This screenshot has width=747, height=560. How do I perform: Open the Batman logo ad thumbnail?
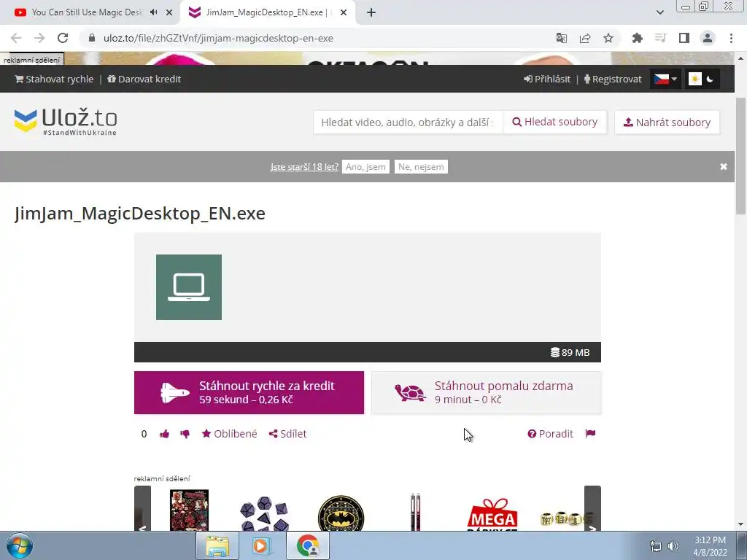[x=341, y=513]
